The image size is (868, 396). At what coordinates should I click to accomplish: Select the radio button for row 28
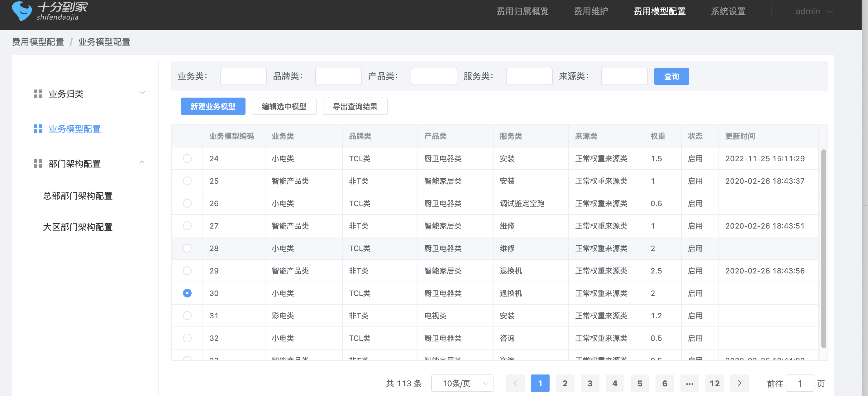[x=187, y=248]
